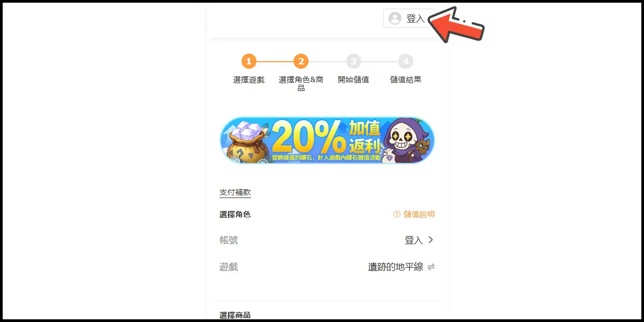Switch to the 支付補款 tab

point(235,193)
